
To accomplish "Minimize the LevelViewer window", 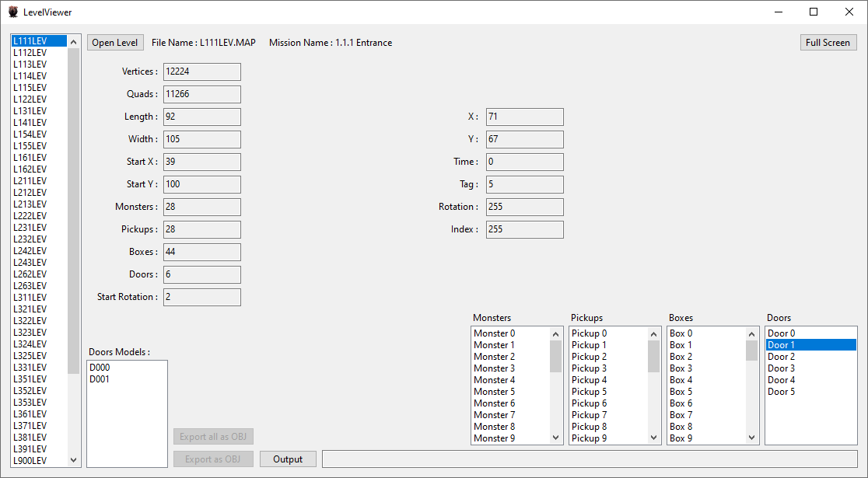I will [x=778, y=12].
